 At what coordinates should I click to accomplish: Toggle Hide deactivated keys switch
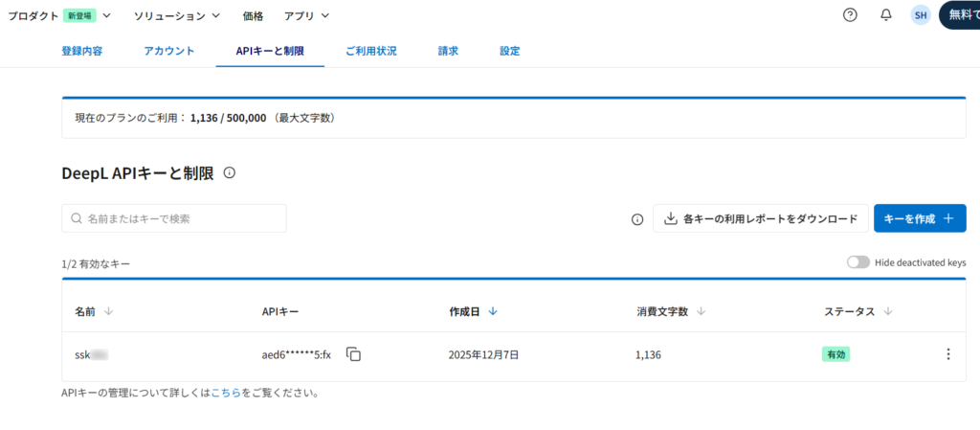pos(857,262)
